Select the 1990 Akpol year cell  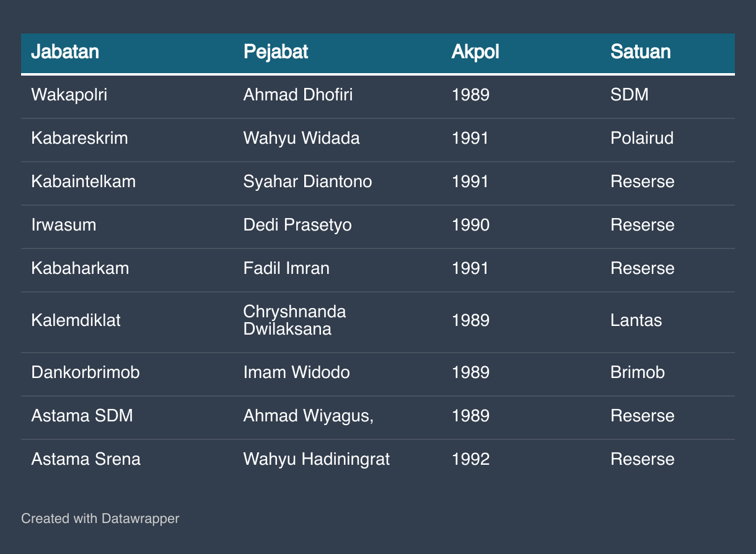[470, 224]
